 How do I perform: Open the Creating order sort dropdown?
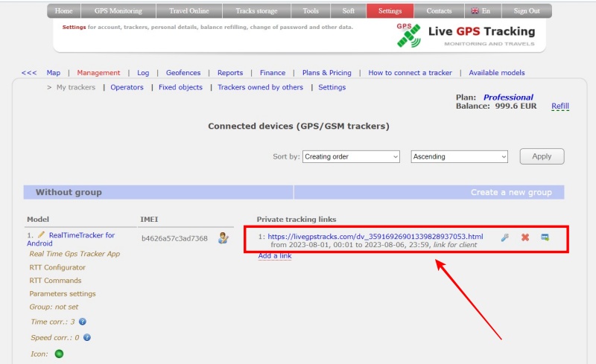coord(352,157)
